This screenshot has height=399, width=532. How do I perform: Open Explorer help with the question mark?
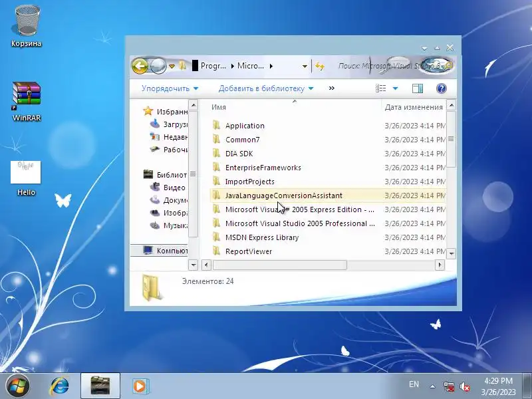441,88
